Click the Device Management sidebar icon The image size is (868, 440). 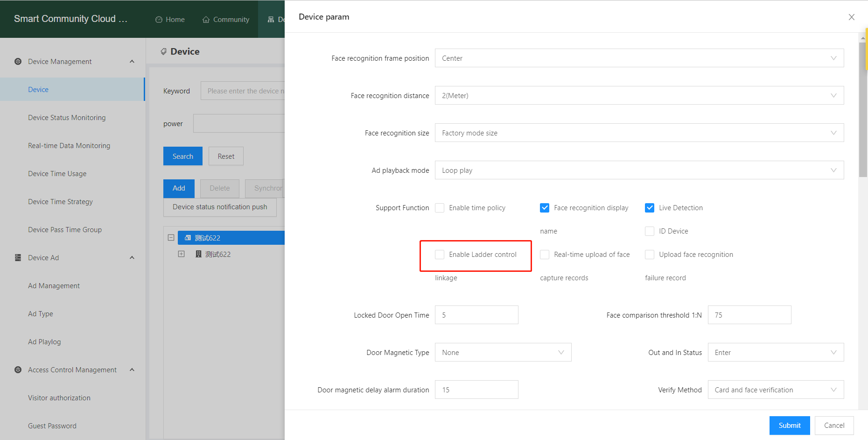point(18,61)
